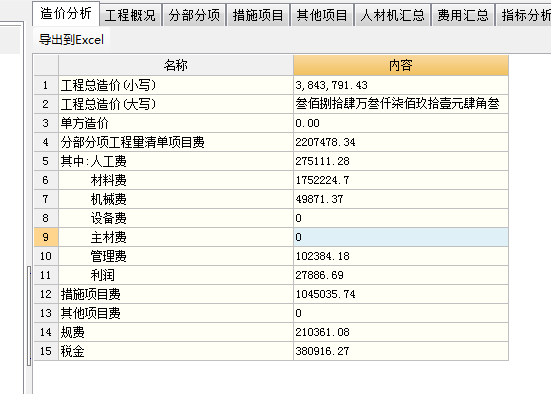Select the 材料费 cell
Screen dimensions: 551x394
pos(176,180)
